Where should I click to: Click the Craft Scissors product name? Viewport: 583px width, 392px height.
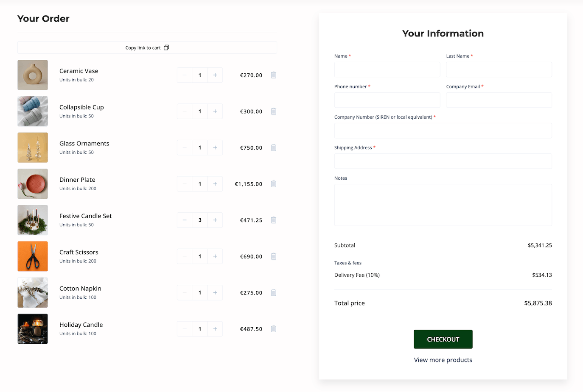click(x=79, y=252)
